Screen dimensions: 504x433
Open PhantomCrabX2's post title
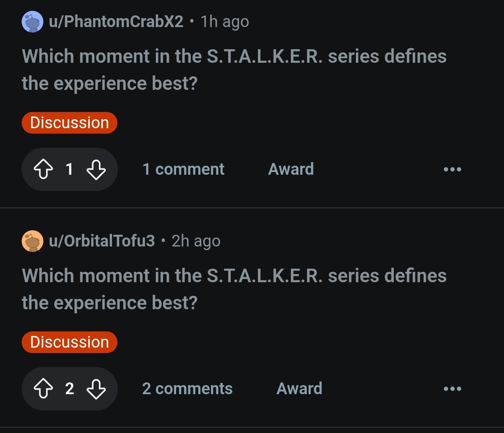click(x=234, y=70)
